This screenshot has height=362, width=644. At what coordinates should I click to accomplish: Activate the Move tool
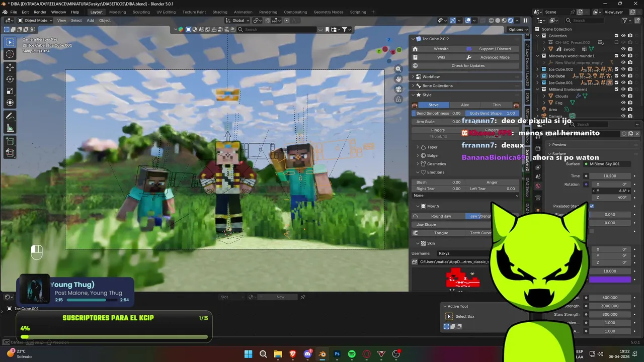[10, 67]
